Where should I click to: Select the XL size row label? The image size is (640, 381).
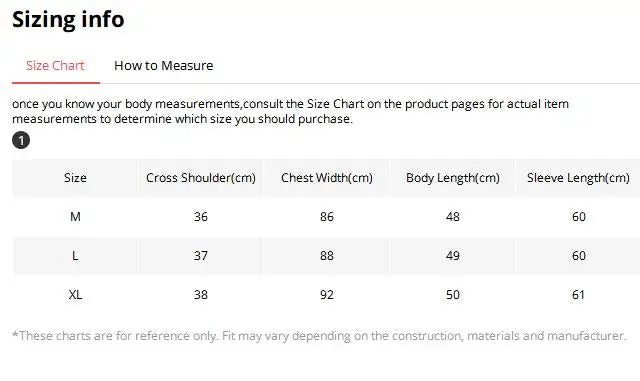(x=75, y=294)
